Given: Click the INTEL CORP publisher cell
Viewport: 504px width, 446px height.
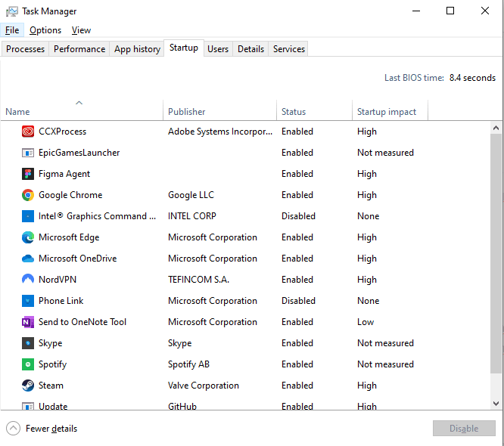Looking at the screenshot, I should pos(192,216).
